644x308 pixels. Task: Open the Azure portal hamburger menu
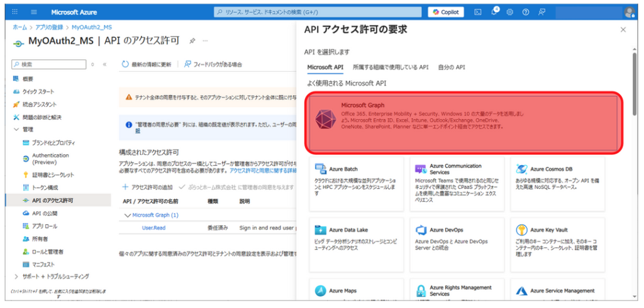click(x=33, y=12)
